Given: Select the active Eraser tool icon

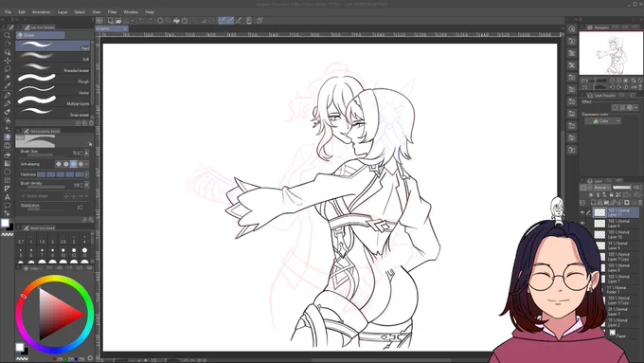Looking at the screenshot, I should tap(7, 136).
